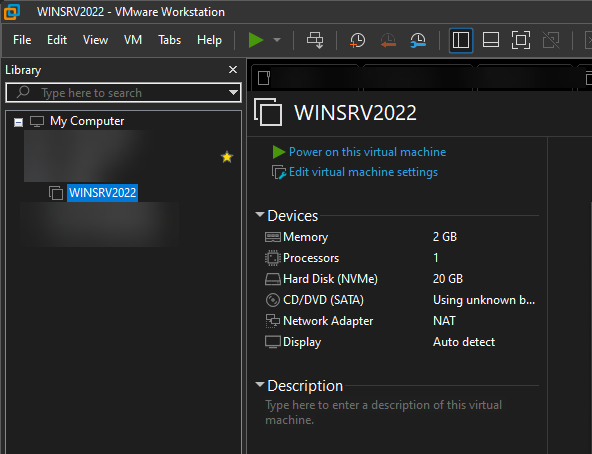Open the power options dropdown arrow
Screen dimensions: 592x454
click(x=277, y=40)
